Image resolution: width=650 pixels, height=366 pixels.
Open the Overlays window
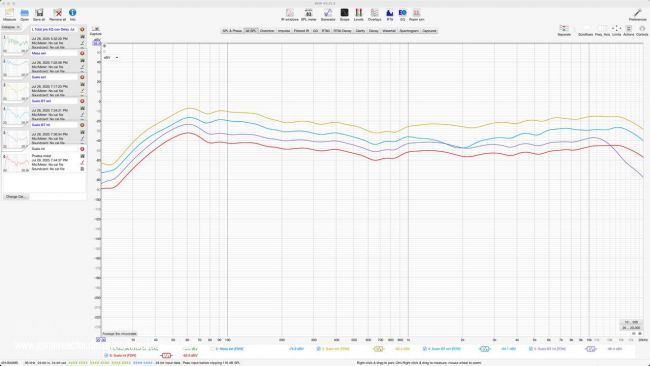click(x=374, y=15)
